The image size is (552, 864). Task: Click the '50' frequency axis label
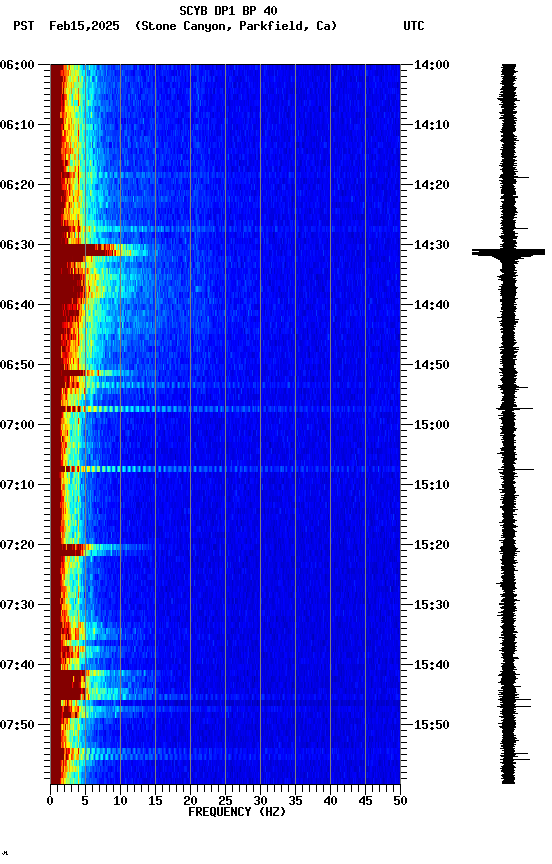coord(400,801)
